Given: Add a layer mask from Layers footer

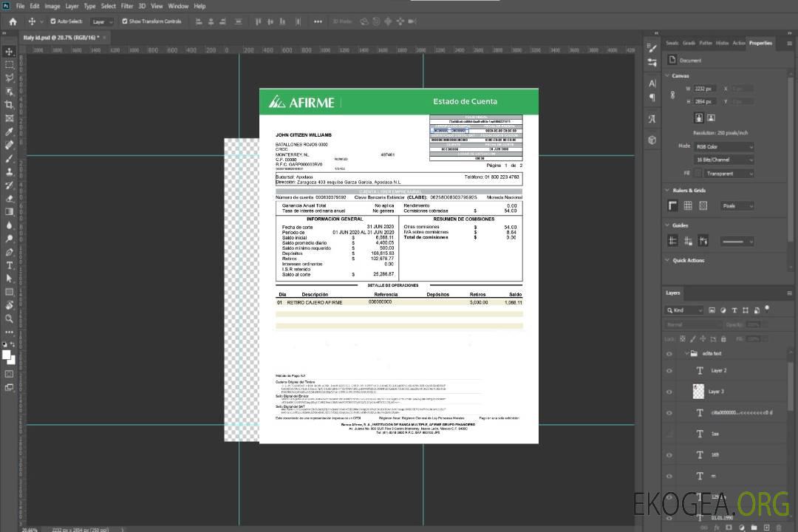Looking at the screenshot, I should tap(729, 528).
